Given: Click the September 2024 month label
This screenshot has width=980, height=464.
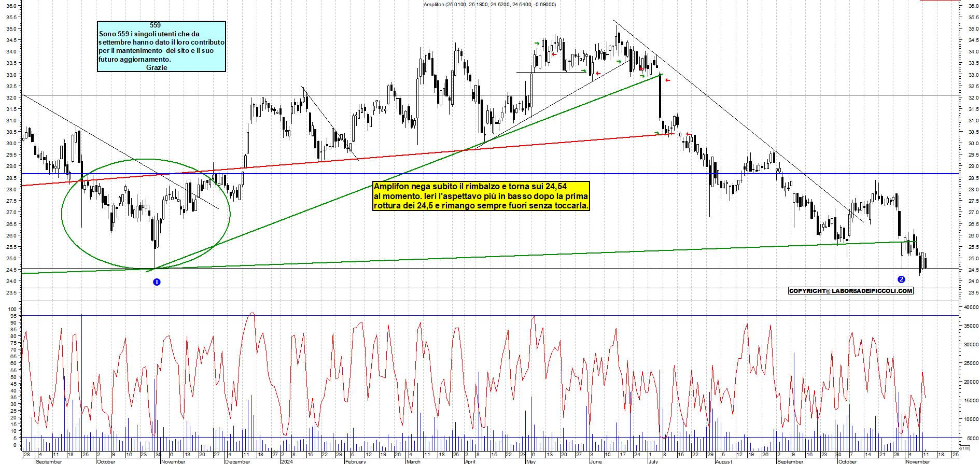Looking at the screenshot, I should (x=790, y=461).
